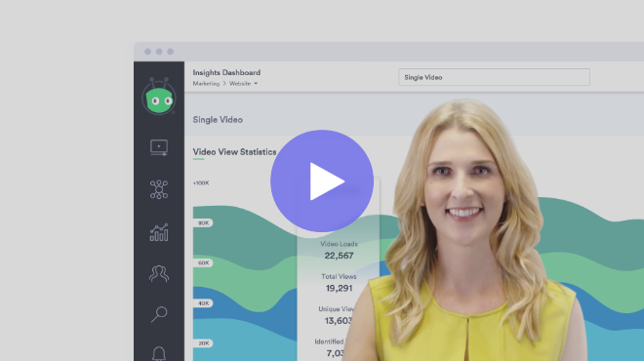
Task: Click into the Single Video search field
Action: 494,77
